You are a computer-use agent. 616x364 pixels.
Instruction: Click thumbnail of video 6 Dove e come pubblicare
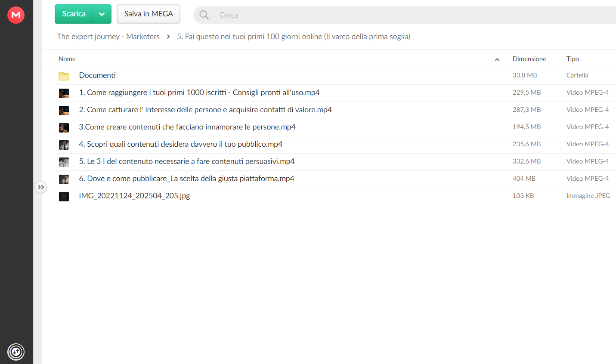pos(64,179)
